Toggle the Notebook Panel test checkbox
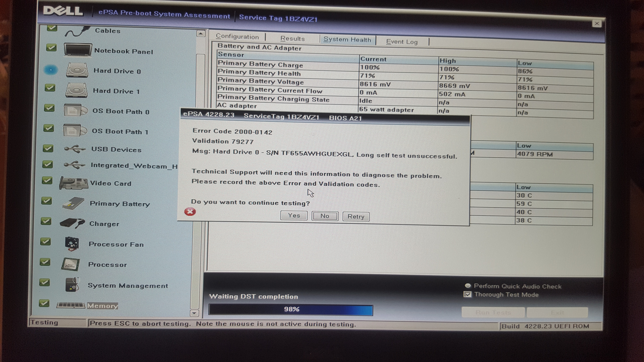This screenshot has width=644, height=362. [x=51, y=47]
